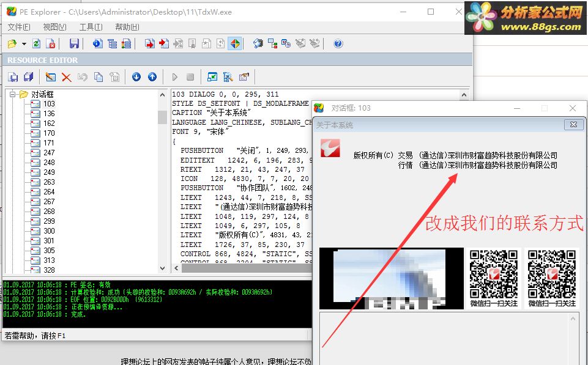Delete the resource with the red X icon
This screenshot has width=588, height=365.
click(x=66, y=78)
